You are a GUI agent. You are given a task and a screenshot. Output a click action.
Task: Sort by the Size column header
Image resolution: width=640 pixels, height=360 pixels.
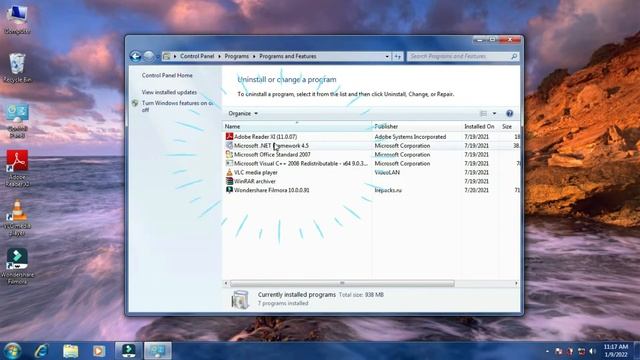pos(510,127)
